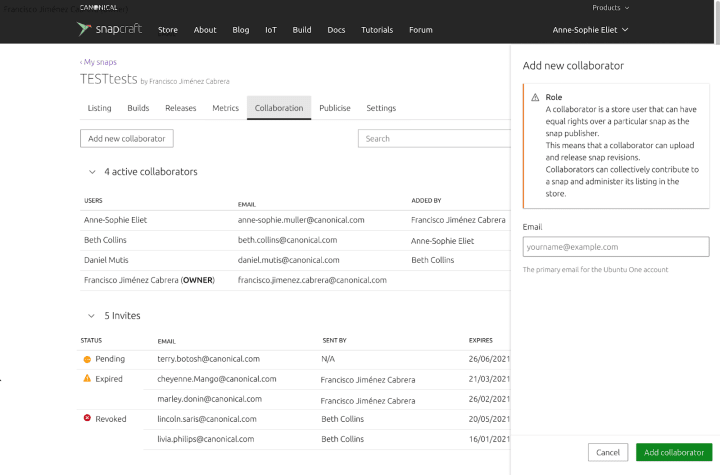Click francisco.jimenez.cabrera@canonical.com email
The width and height of the screenshot is (720, 475).
[312, 280]
